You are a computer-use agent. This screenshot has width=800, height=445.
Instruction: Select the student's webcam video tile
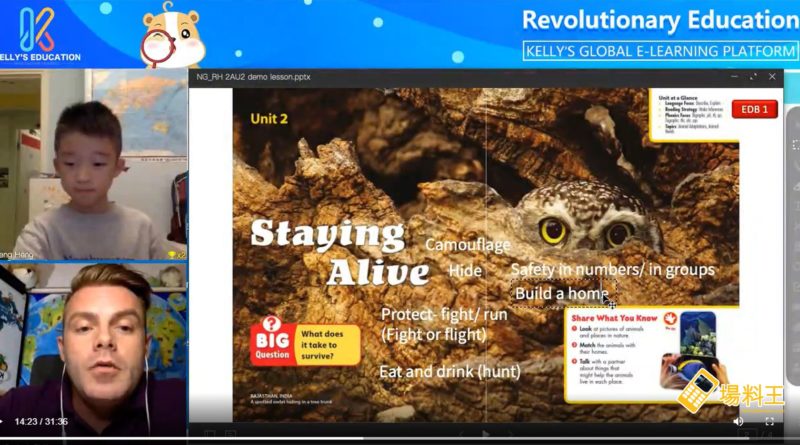(93, 164)
